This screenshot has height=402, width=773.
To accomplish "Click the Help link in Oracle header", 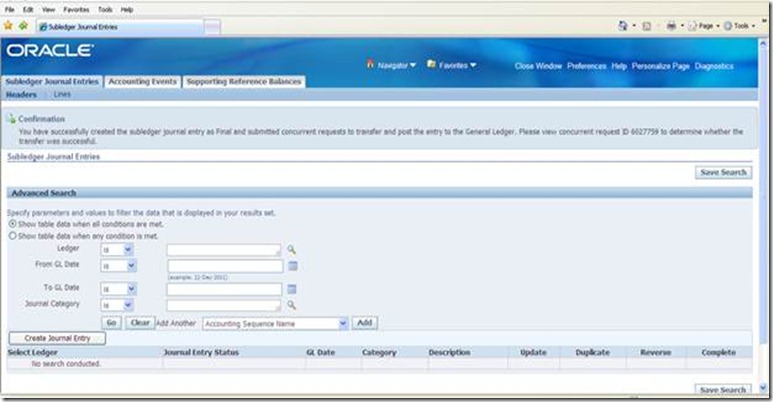I will click(x=619, y=66).
